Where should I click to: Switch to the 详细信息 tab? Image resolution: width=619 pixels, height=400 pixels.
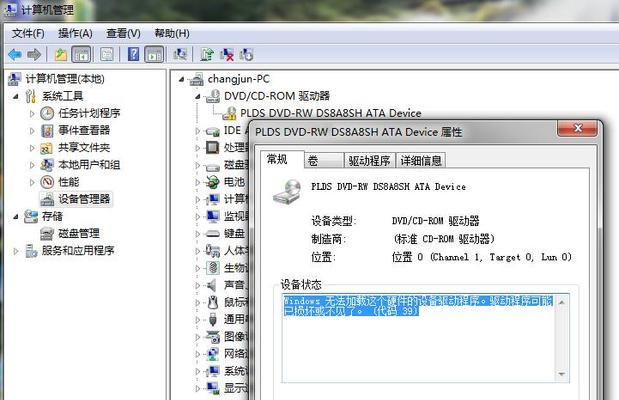[x=421, y=161]
